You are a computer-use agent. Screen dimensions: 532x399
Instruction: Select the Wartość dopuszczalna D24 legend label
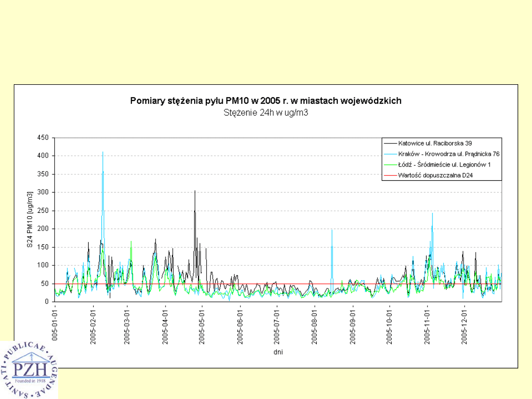[433, 175]
